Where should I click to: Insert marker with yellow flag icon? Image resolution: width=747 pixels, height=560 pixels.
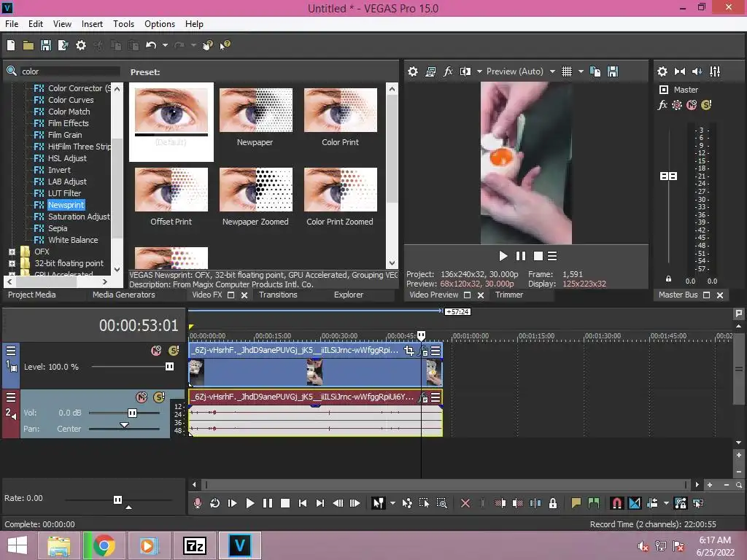(x=576, y=503)
